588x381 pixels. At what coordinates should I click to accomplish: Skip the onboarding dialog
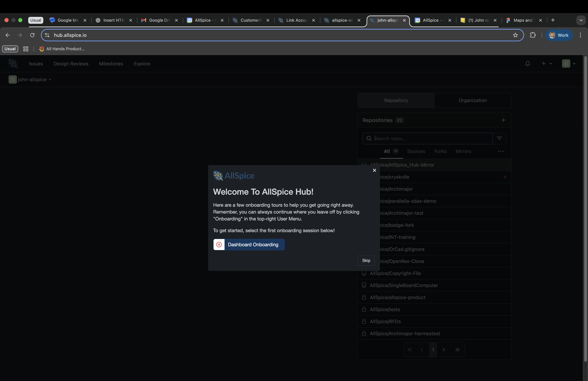point(366,261)
